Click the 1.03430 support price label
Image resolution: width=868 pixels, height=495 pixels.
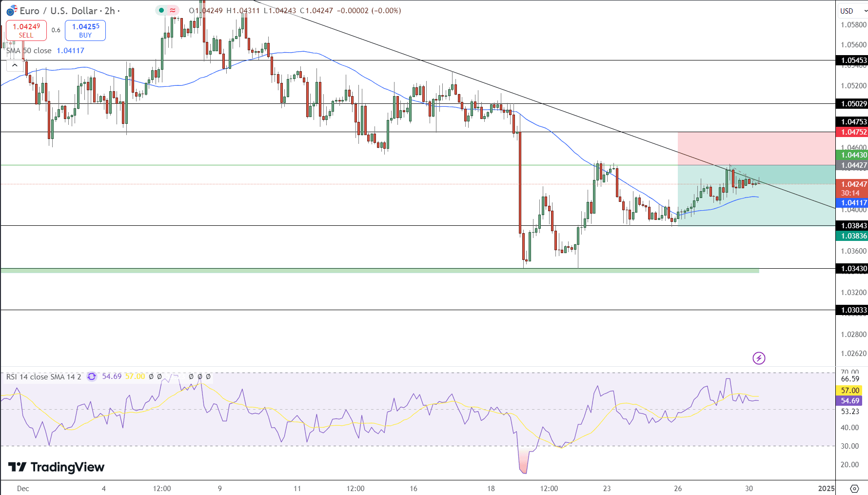tap(852, 269)
